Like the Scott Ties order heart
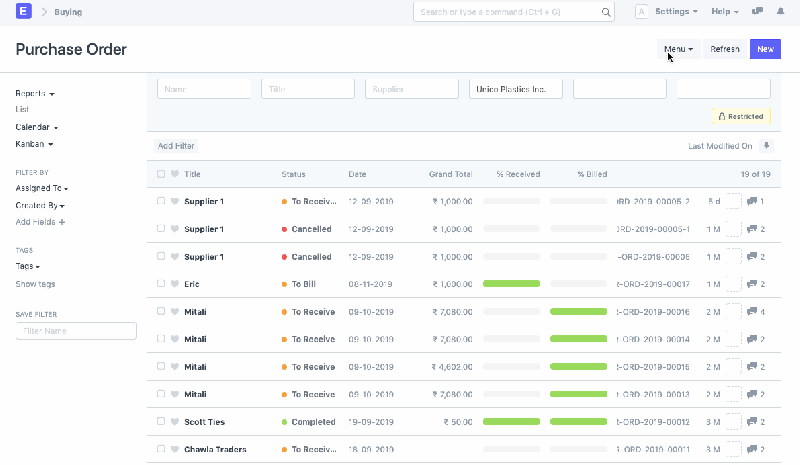The image size is (800, 465). (x=174, y=422)
